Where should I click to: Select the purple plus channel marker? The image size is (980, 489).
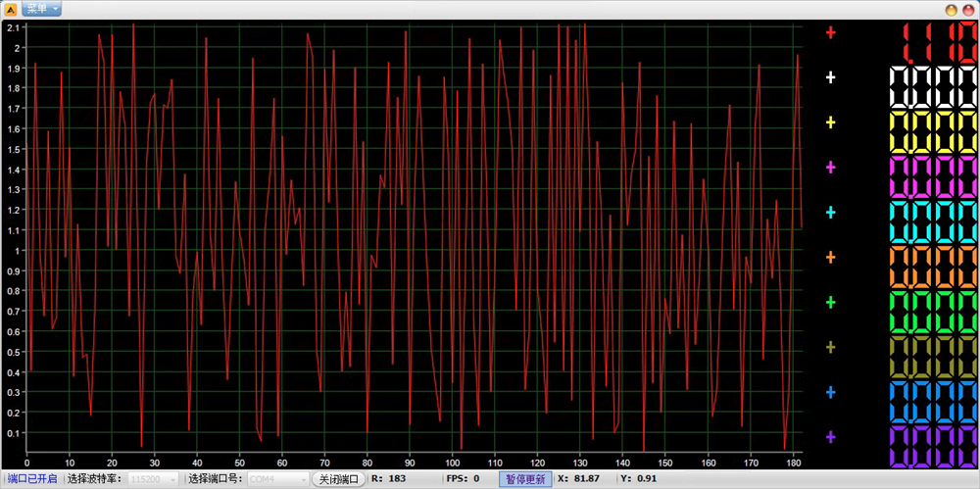[831, 437]
